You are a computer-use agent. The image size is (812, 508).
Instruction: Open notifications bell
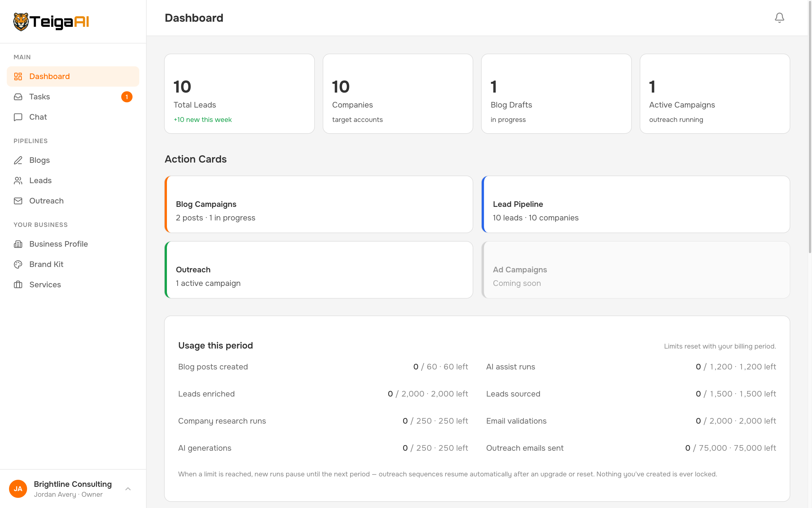coord(779,18)
